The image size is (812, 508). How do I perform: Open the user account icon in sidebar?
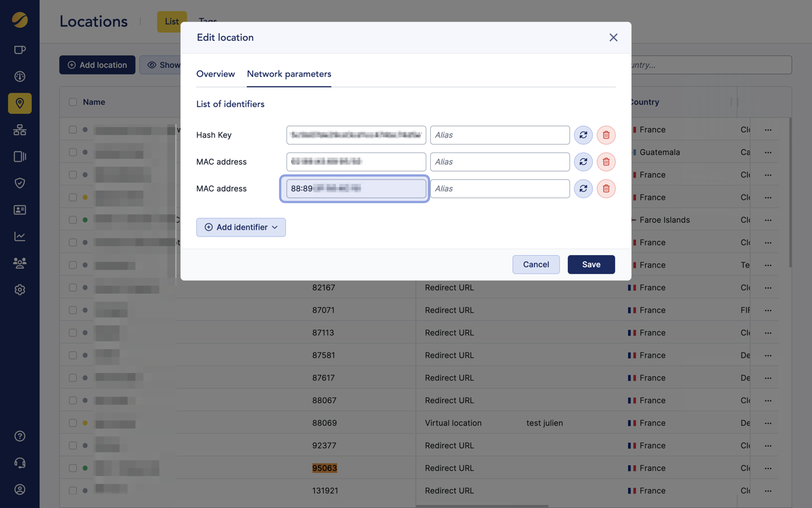pos(20,489)
